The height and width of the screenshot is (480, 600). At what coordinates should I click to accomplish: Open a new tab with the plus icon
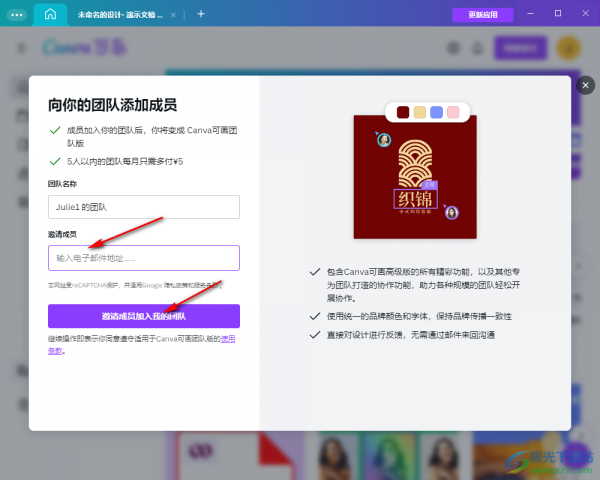201,14
